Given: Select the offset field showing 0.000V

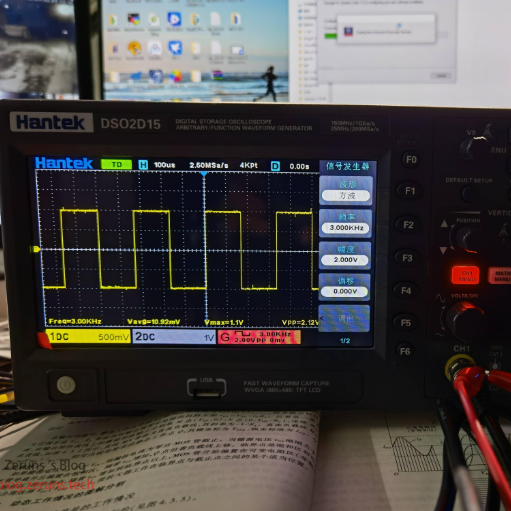Looking at the screenshot, I should tap(345, 291).
